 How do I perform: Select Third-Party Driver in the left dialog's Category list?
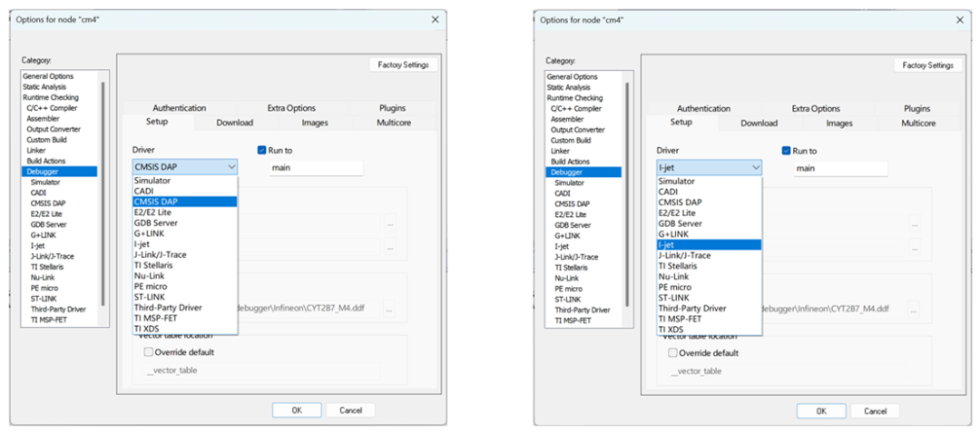pyautogui.click(x=59, y=309)
